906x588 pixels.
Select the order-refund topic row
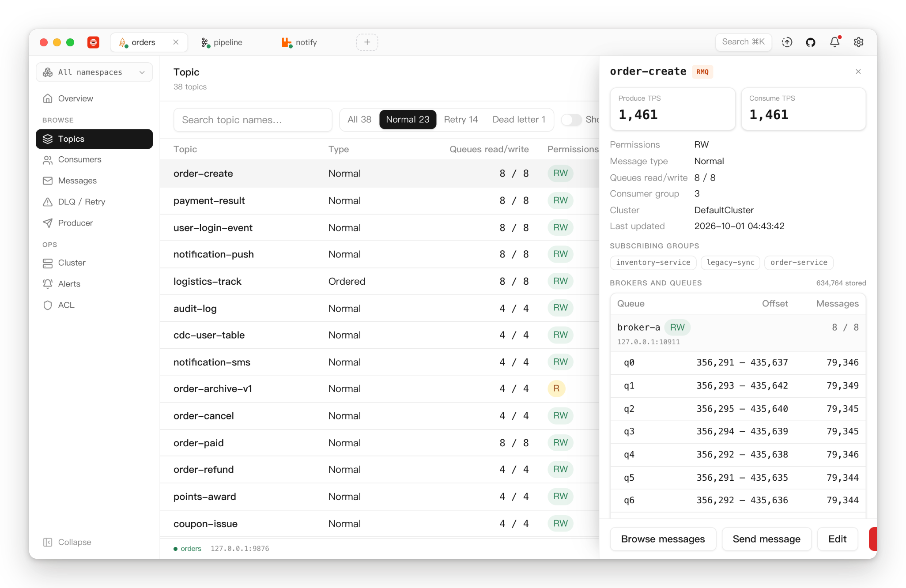[380, 470]
